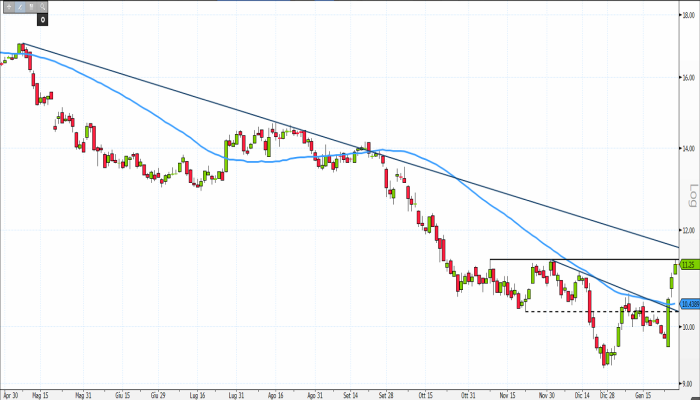Click the Dic 14 date label

[582, 395]
